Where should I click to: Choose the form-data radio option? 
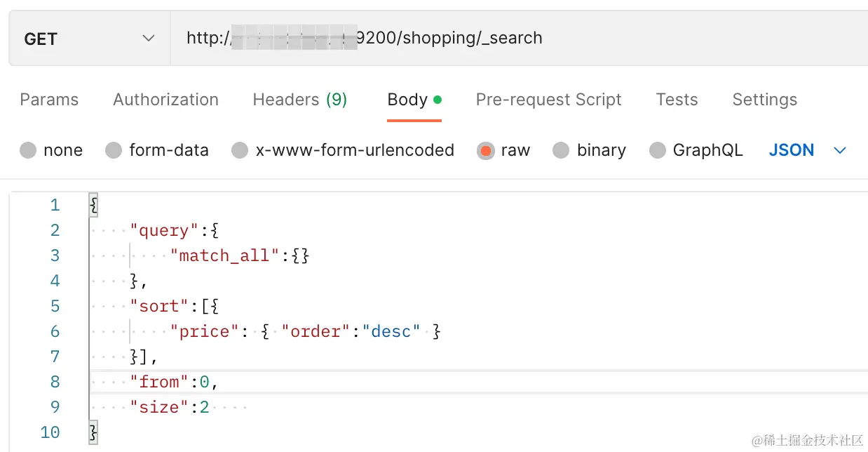[x=114, y=150]
